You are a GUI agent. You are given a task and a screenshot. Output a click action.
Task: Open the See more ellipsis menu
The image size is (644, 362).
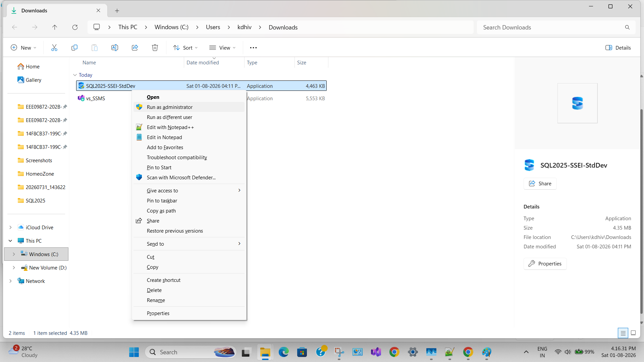coord(253,48)
